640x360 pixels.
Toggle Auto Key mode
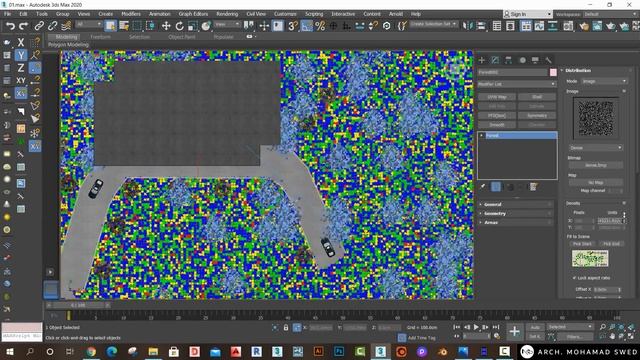tap(535, 327)
